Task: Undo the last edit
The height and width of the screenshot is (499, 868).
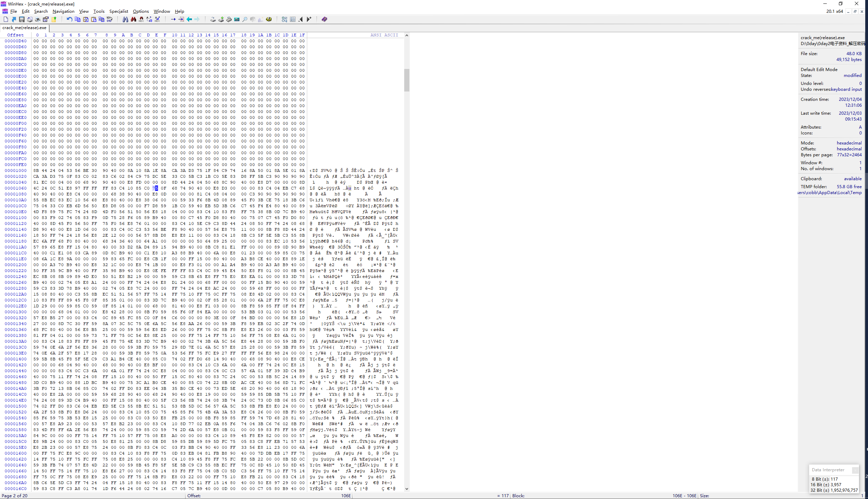Action: [x=69, y=19]
